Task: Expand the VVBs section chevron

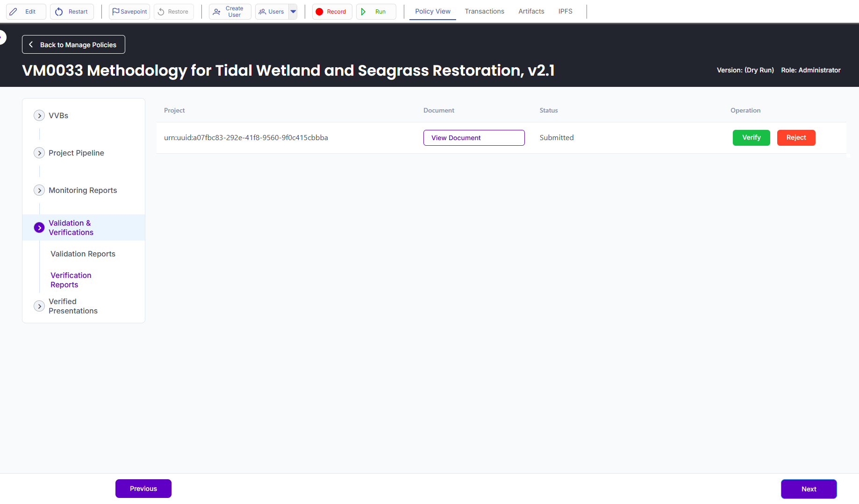Action: click(x=39, y=115)
